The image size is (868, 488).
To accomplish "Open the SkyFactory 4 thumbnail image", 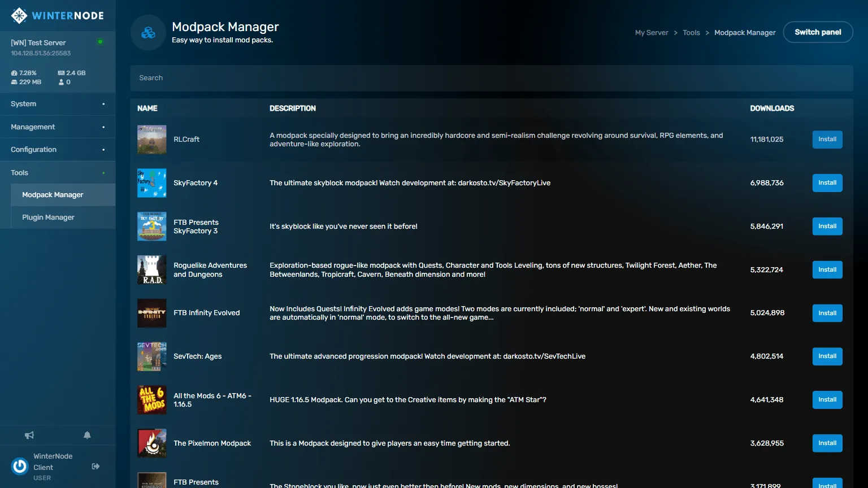I will [x=152, y=183].
